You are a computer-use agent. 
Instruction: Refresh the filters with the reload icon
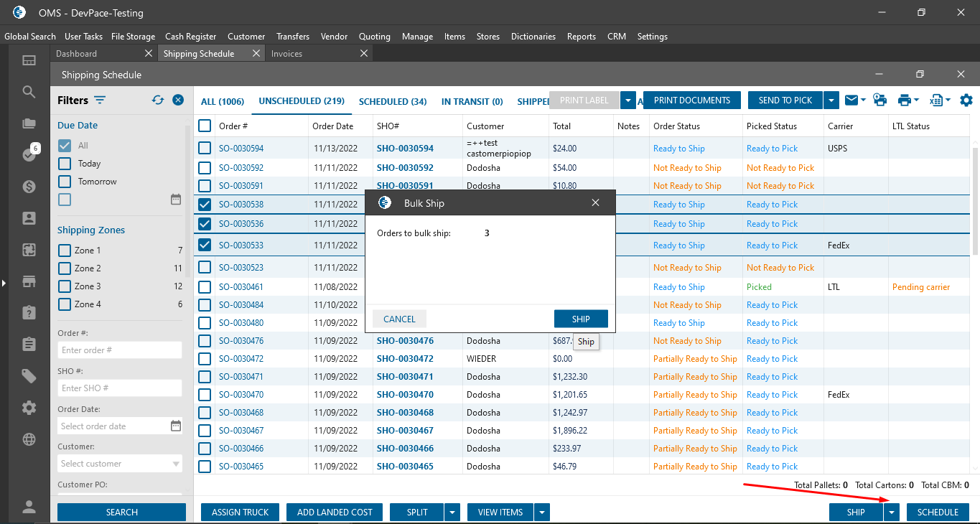click(158, 100)
